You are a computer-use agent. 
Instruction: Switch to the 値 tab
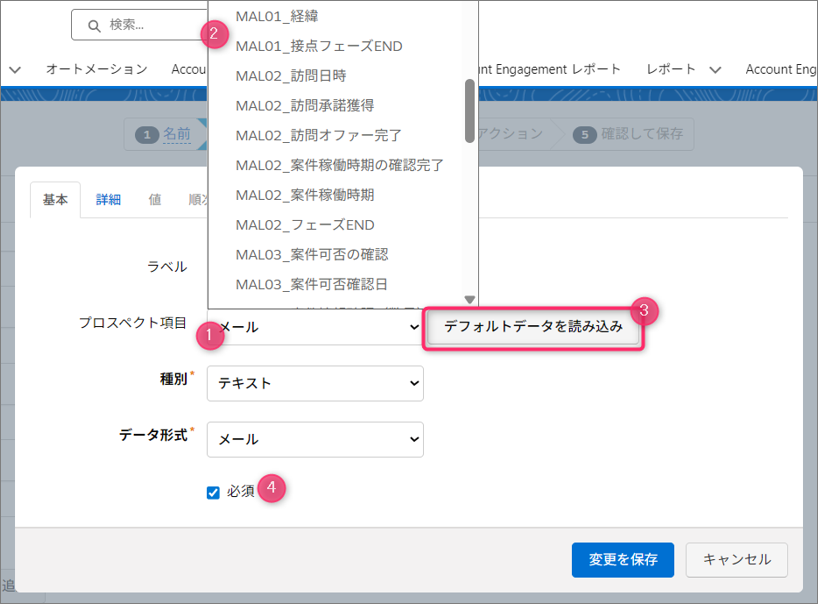[155, 199]
